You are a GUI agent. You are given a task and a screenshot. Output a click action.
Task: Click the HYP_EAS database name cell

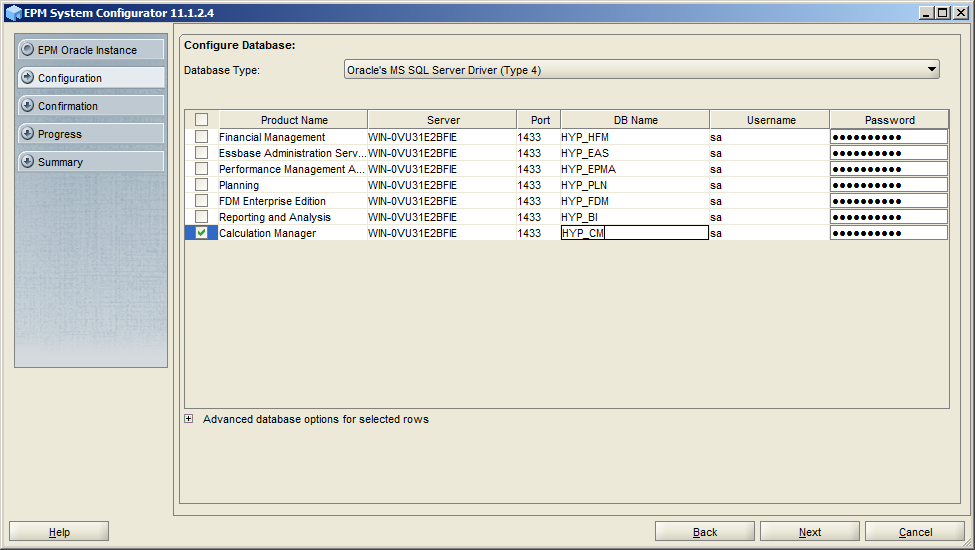coord(635,153)
